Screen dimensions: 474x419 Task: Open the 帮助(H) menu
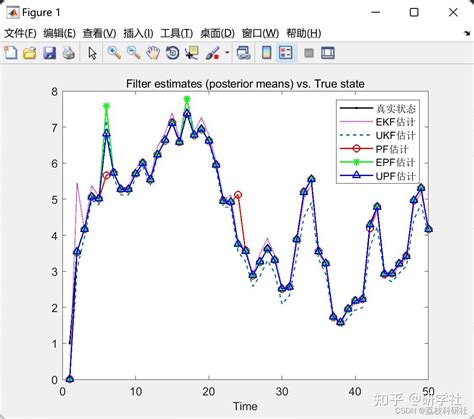pos(304,33)
